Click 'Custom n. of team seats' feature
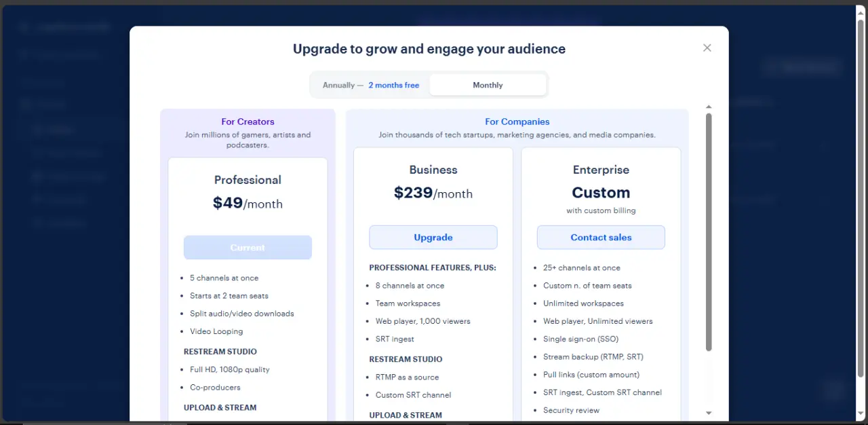 pyautogui.click(x=587, y=285)
